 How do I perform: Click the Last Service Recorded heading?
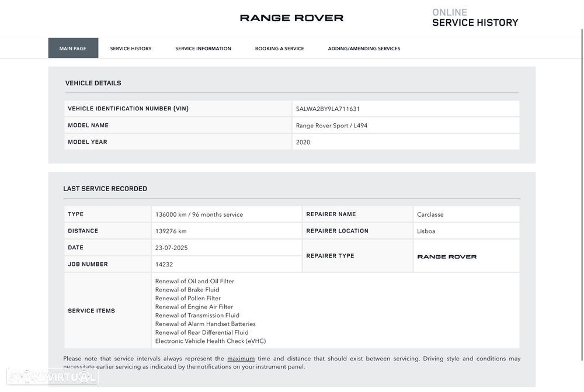105,189
